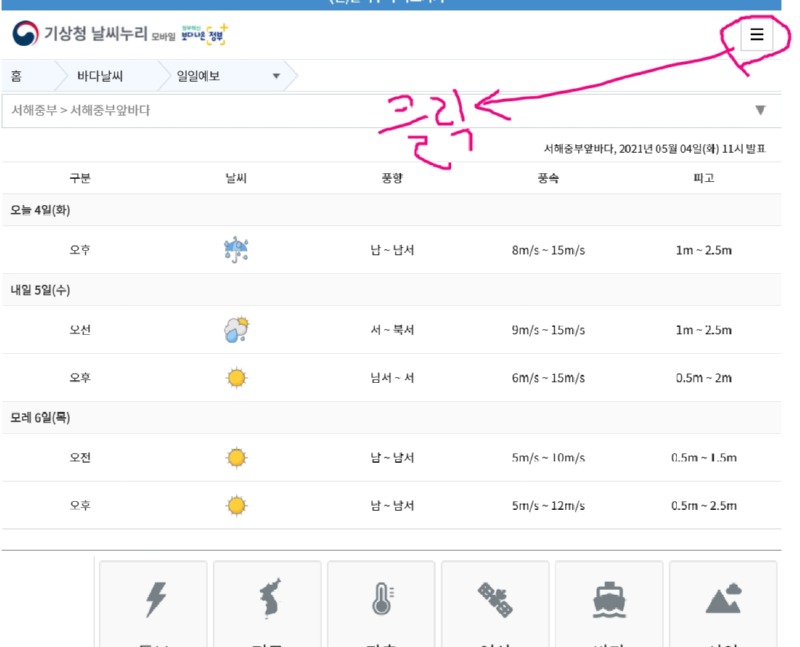Open the mountain weather icon
Viewport: 800px width, 647px height.
click(x=723, y=600)
